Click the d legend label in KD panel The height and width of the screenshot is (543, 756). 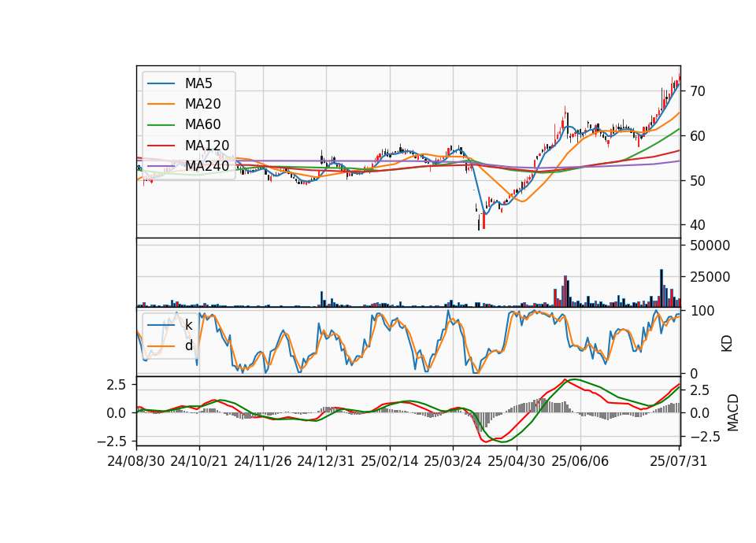188,345
